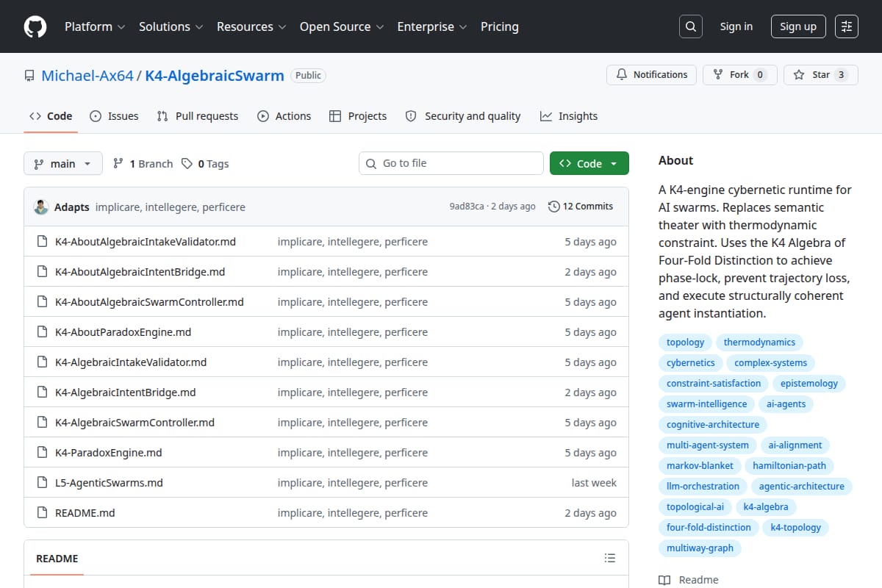The image size is (882, 588).
Task: Open the thermodynamics topic tag
Action: coord(759,342)
